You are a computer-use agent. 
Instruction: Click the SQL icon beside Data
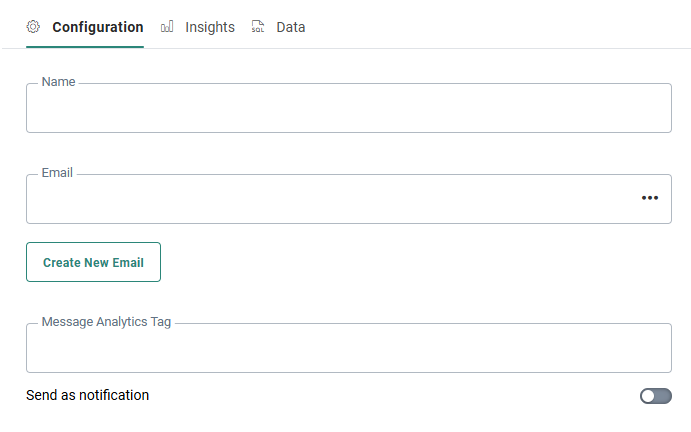point(259,27)
